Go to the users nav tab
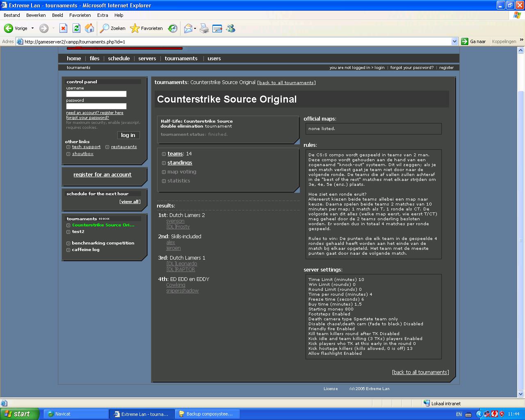Viewport: 525px width, 420px height. (214, 58)
